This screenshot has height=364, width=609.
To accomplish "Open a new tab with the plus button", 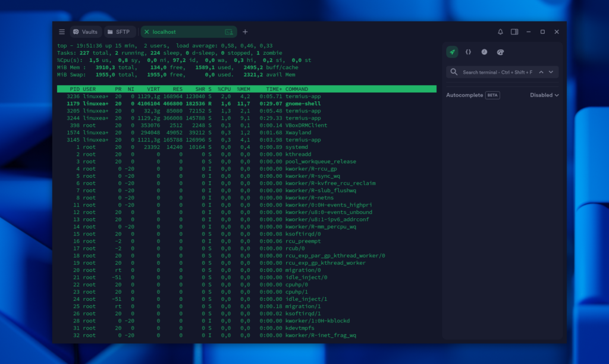I will coord(245,32).
